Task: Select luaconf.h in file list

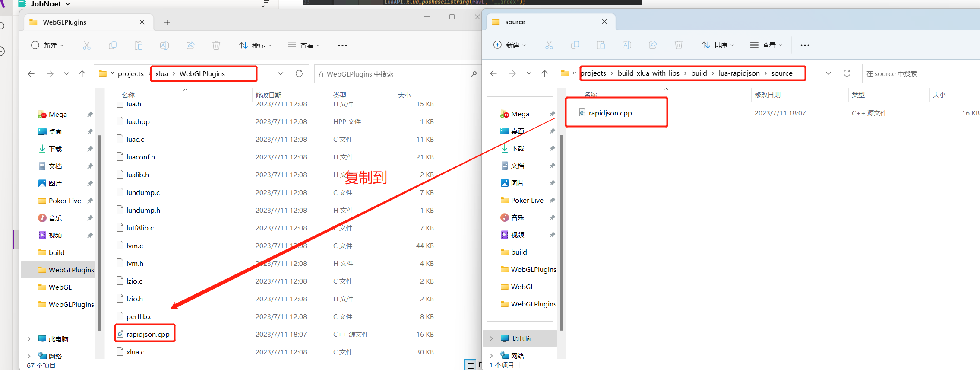Action: [140, 157]
